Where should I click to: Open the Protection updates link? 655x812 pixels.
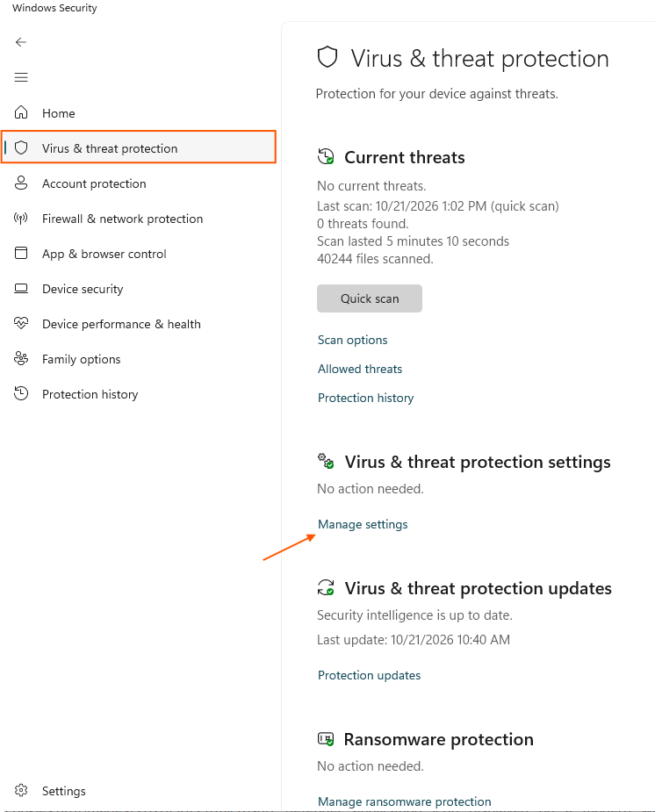(369, 675)
